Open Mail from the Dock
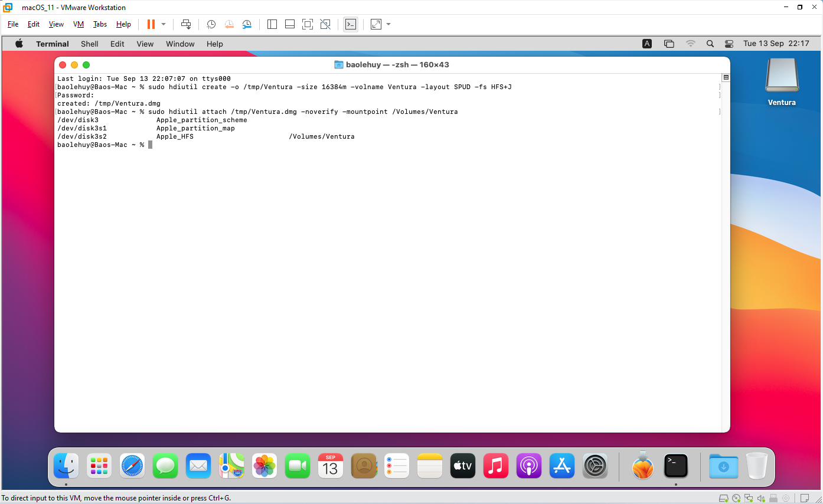823x504 pixels. pos(198,466)
